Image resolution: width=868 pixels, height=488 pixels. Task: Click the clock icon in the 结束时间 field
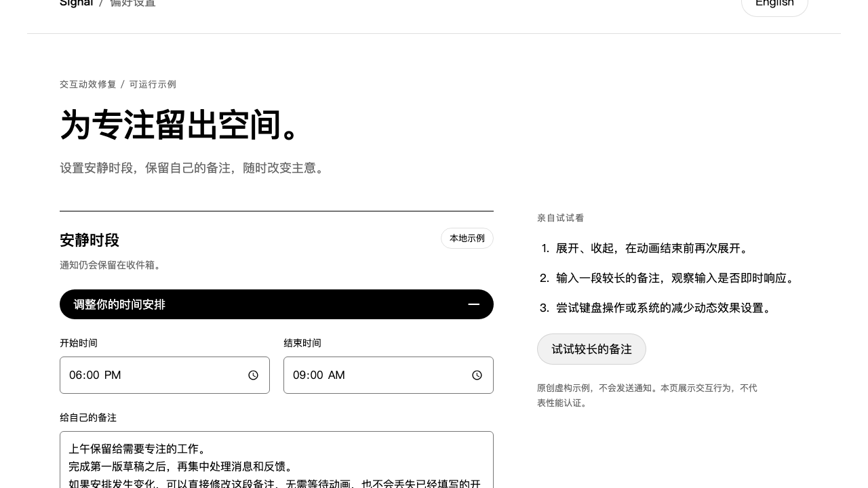pyautogui.click(x=477, y=375)
